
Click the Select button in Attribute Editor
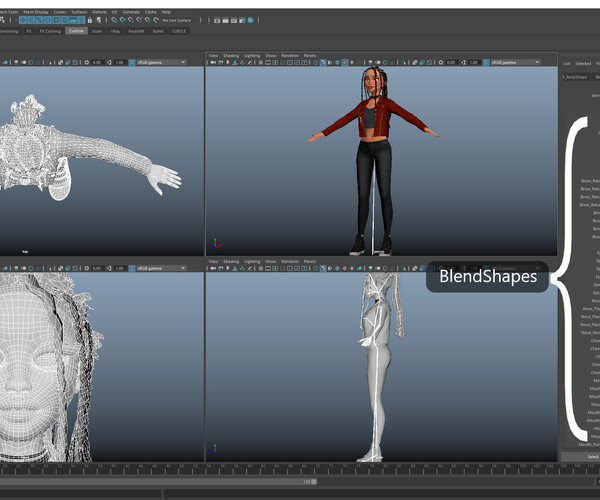click(x=582, y=456)
